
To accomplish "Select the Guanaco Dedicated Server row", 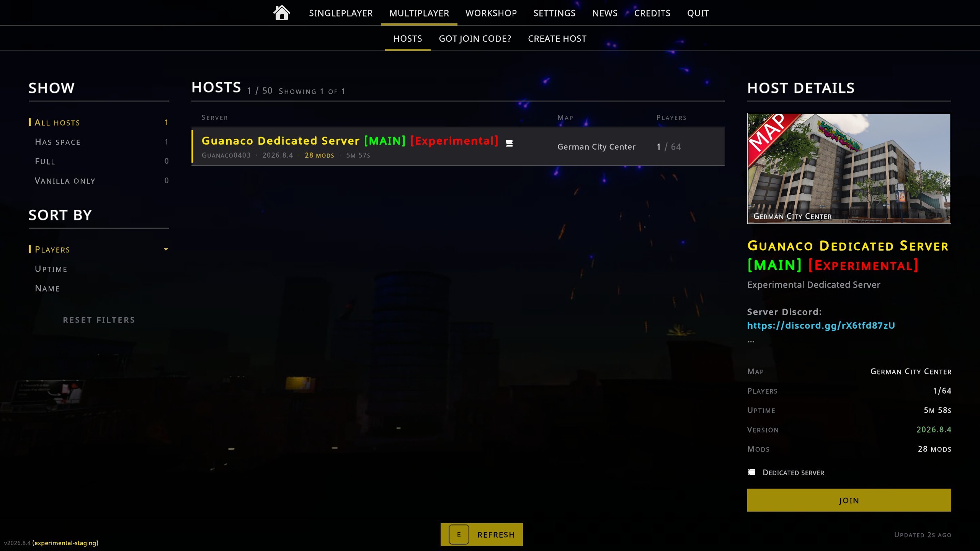I will coord(458,147).
